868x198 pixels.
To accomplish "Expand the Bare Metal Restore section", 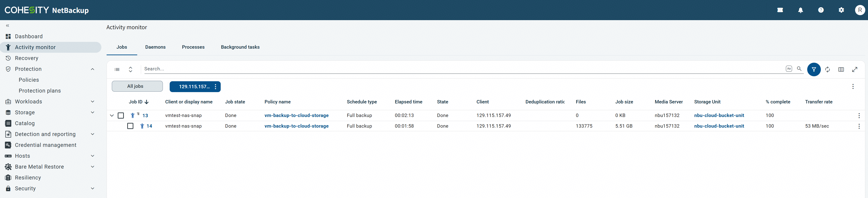I will [92, 167].
